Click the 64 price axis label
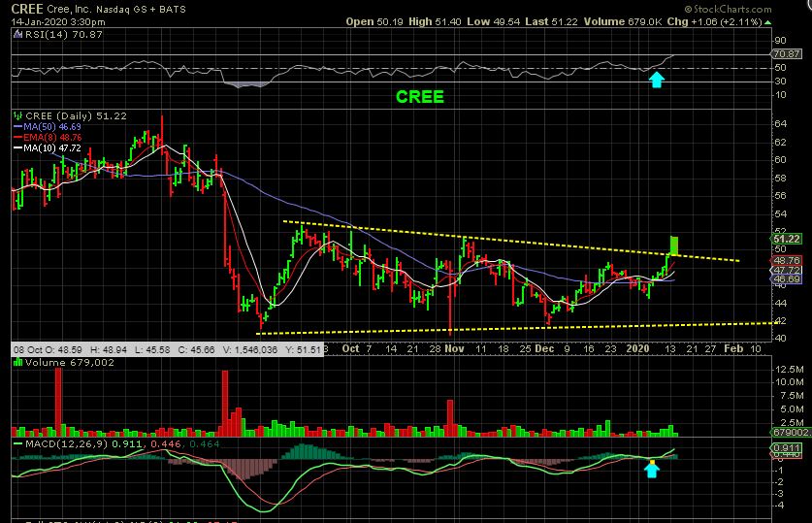Screen dimensions: 812x523 pos(781,124)
